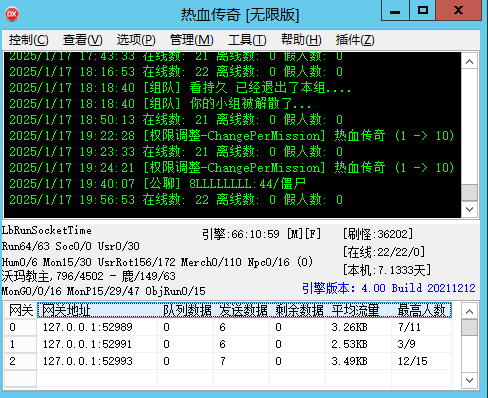Image resolution: width=488 pixels, height=398 pixels.
Task: Click log panel scroll down arrow
Action: [x=469, y=209]
